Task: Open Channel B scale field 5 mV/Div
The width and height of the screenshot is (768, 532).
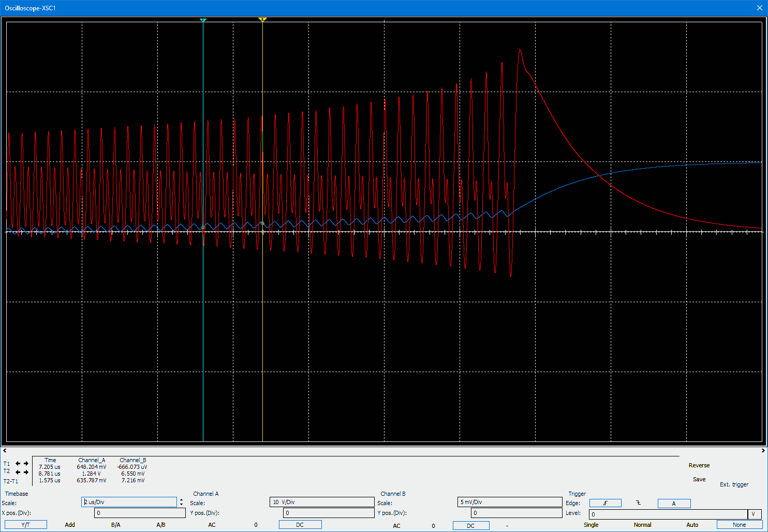Action: [509, 502]
